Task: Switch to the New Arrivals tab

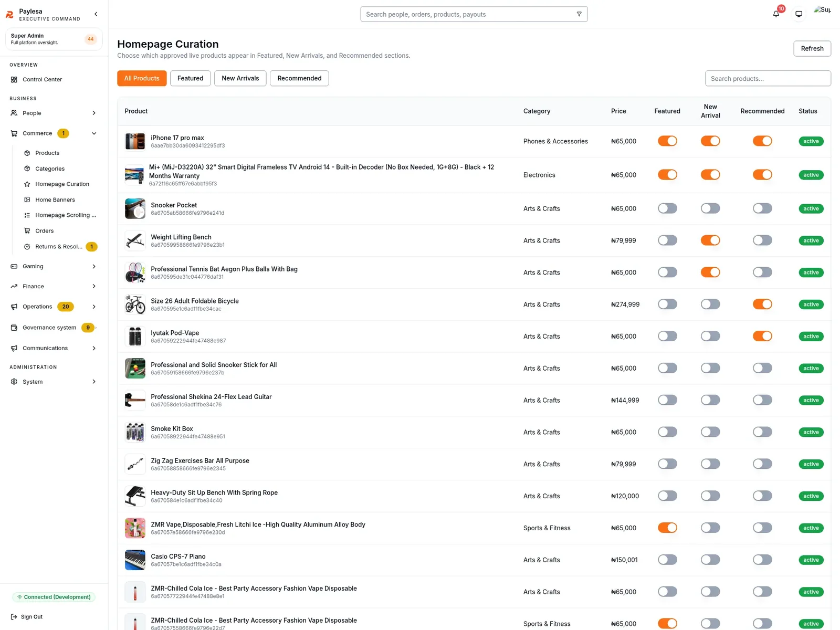Action: (x=240, y=78)
